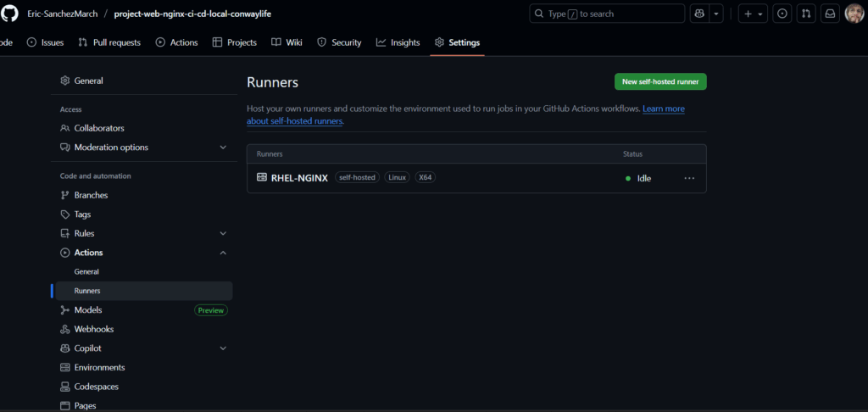868x412 pixels.
Task: Open the issues icon in the top header
Action: (782, 14)
